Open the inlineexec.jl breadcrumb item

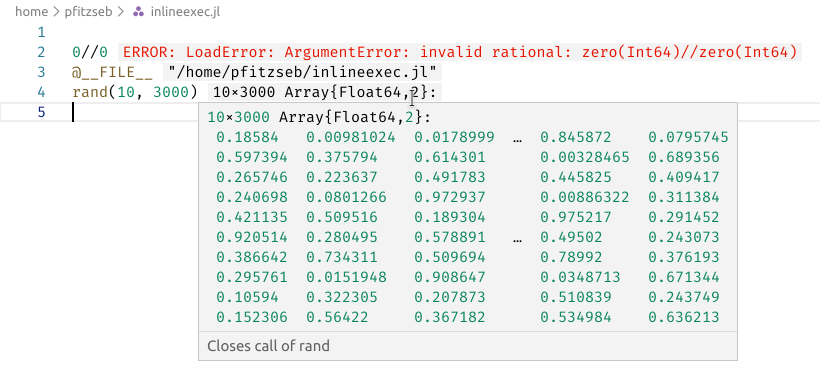(x=185, y=12)
